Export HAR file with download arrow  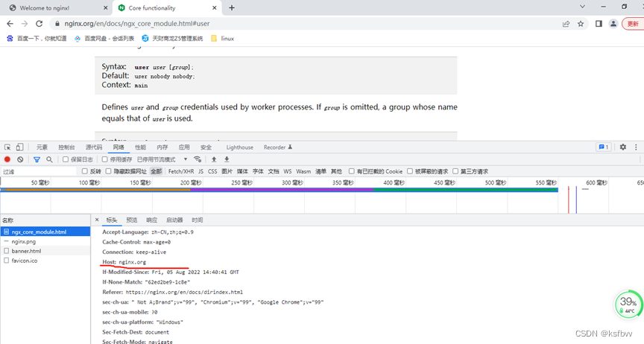[227, 159]
